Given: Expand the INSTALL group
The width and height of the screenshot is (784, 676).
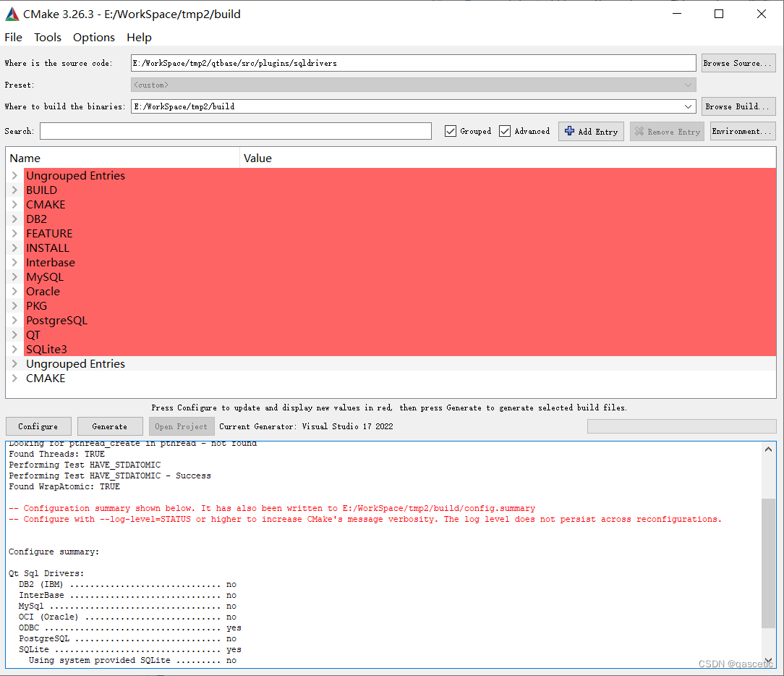Looking at the screenshot, I should pyautogui.click(x=14, y=248).
